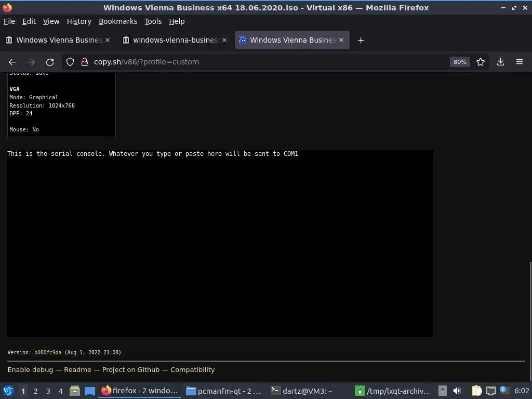Image resolution: width=532 pixels, height=399 pixels.
Task: Click the show desktop panel icon
Action: pos(90,391)
